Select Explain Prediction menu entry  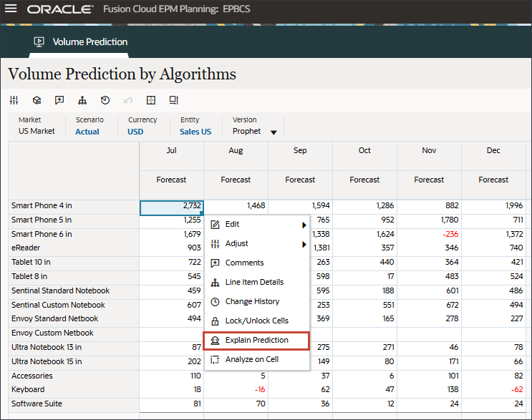(256, 341)
